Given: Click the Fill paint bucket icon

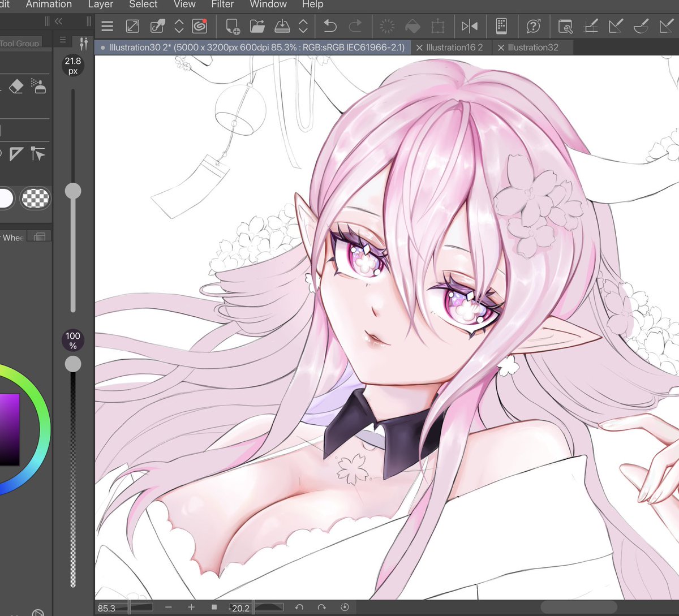Looking at the screenshot, I should pos(413,26).
